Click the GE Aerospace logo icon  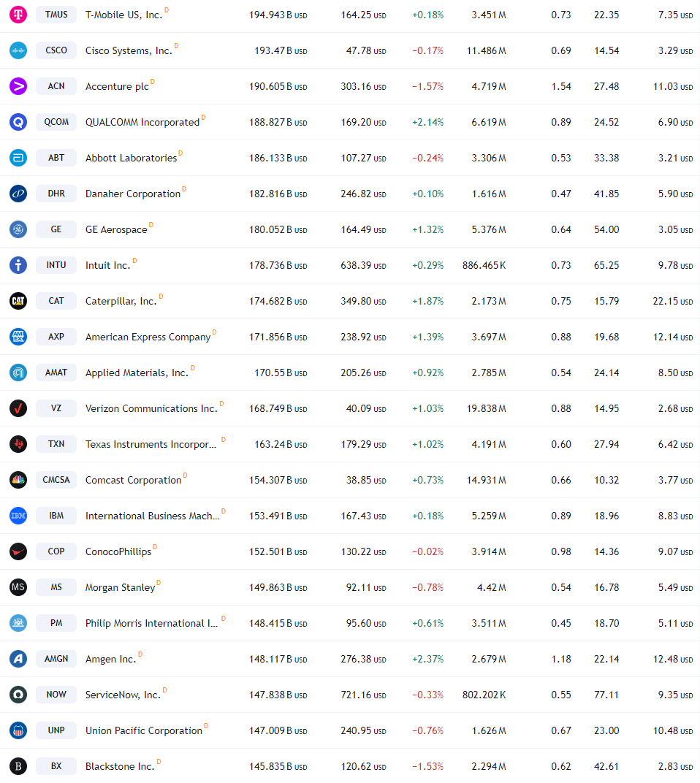click(x=18, y=229)
